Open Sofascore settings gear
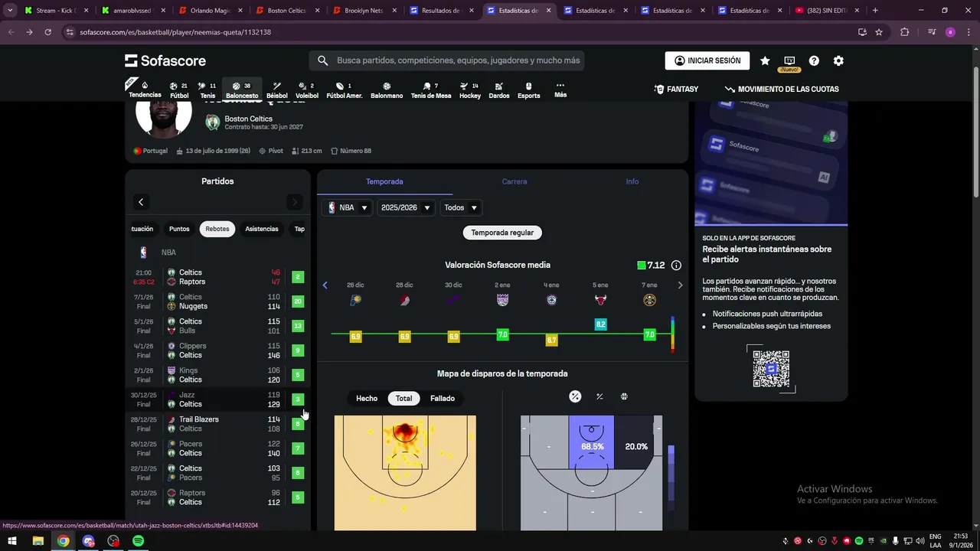Screen dimensions: 980x551 point(838,60)
